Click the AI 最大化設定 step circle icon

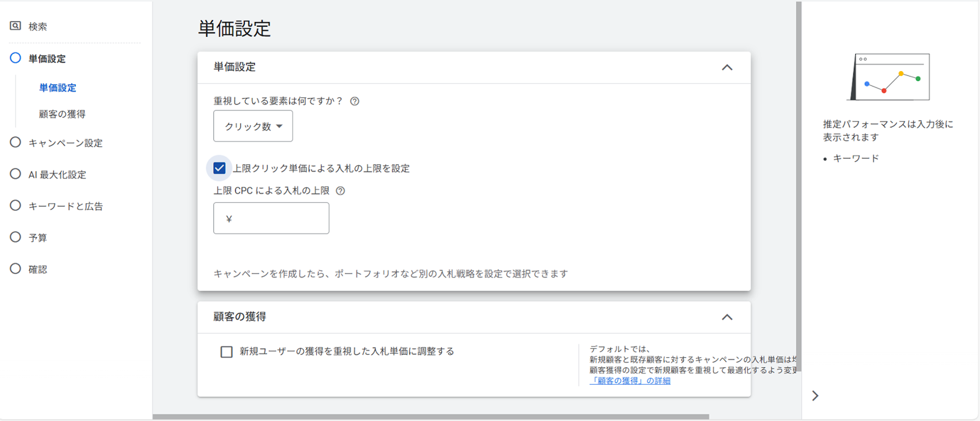(15, 174)
